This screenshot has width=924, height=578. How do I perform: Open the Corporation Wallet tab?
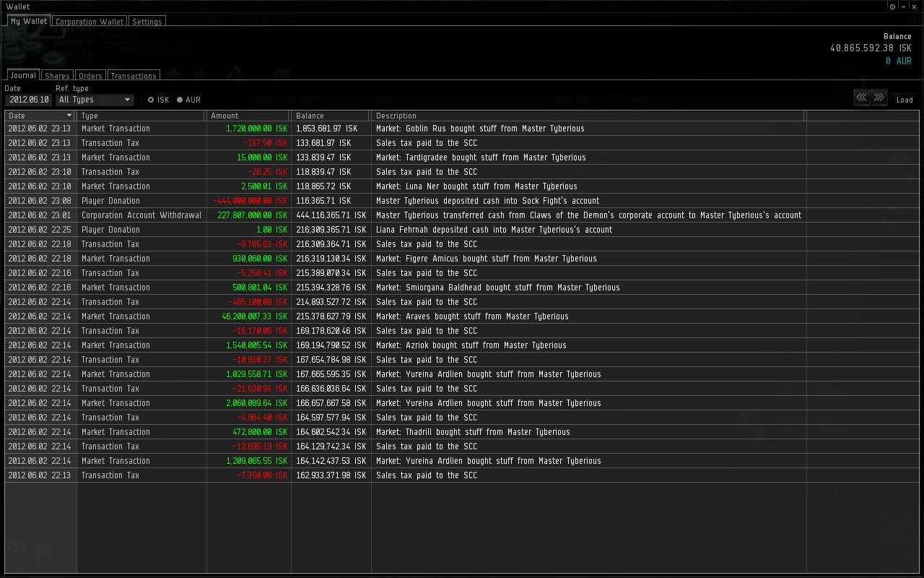point(90,22)
